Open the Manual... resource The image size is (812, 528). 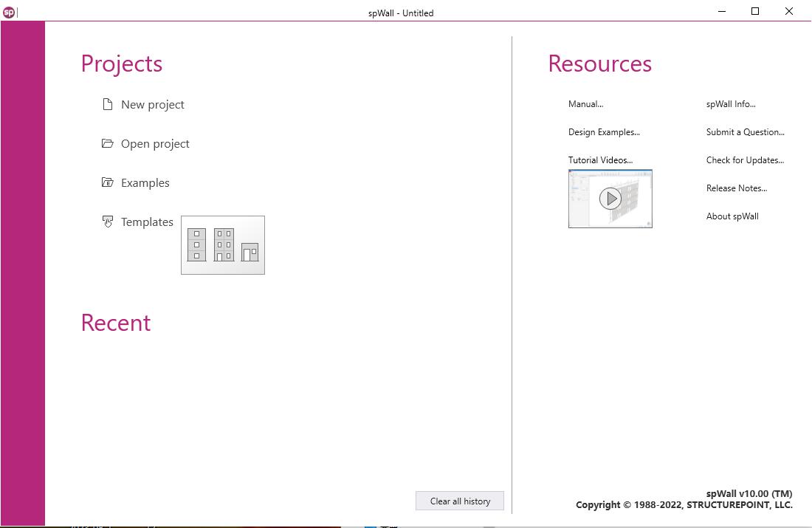pos(585,103)
